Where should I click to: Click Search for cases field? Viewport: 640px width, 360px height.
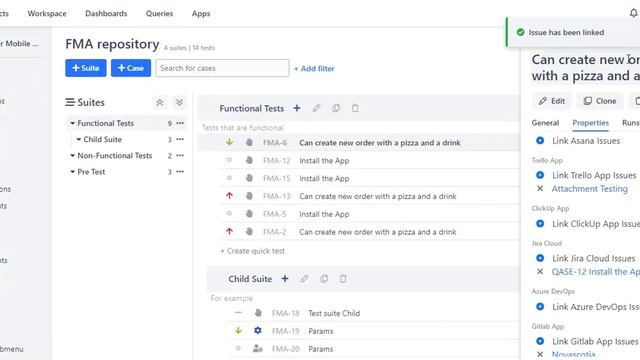click(222, 68)
